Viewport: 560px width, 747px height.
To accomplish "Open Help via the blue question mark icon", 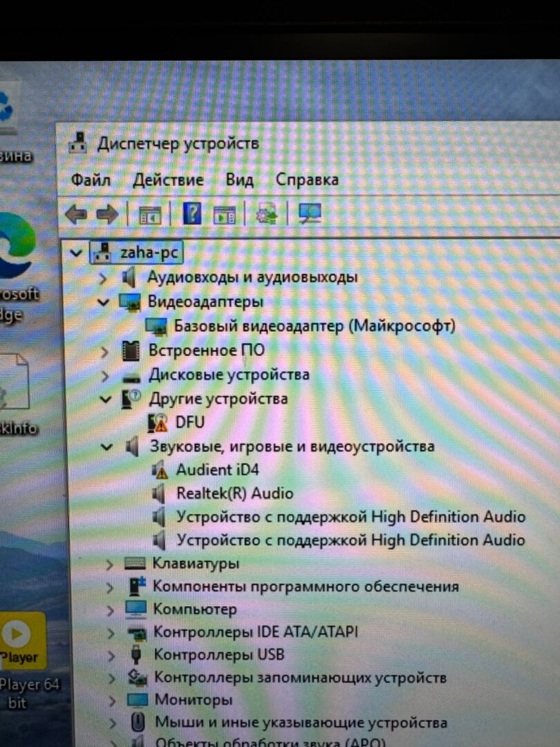I will (x=192, y=215).
